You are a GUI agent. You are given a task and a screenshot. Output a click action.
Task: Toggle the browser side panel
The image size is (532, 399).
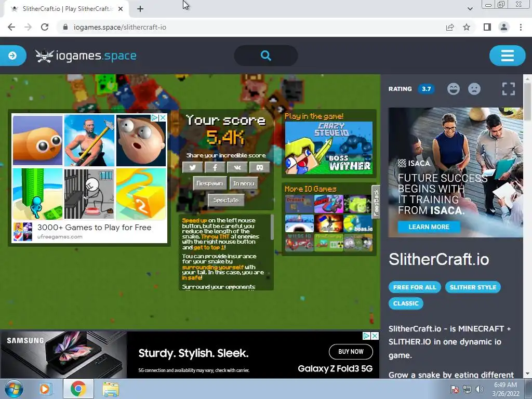[487, 27]
